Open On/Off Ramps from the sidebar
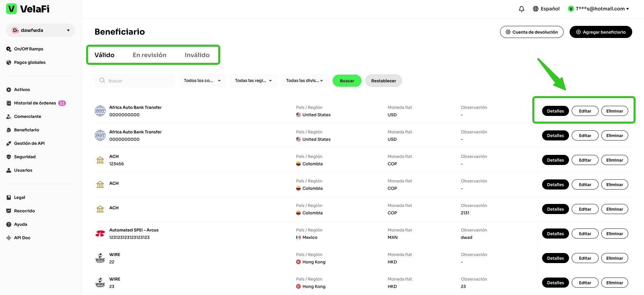 click(29, 49)
